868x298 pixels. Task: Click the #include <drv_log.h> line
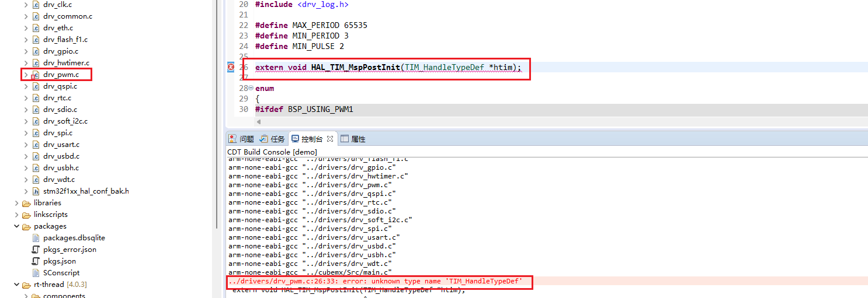(302, 5)
